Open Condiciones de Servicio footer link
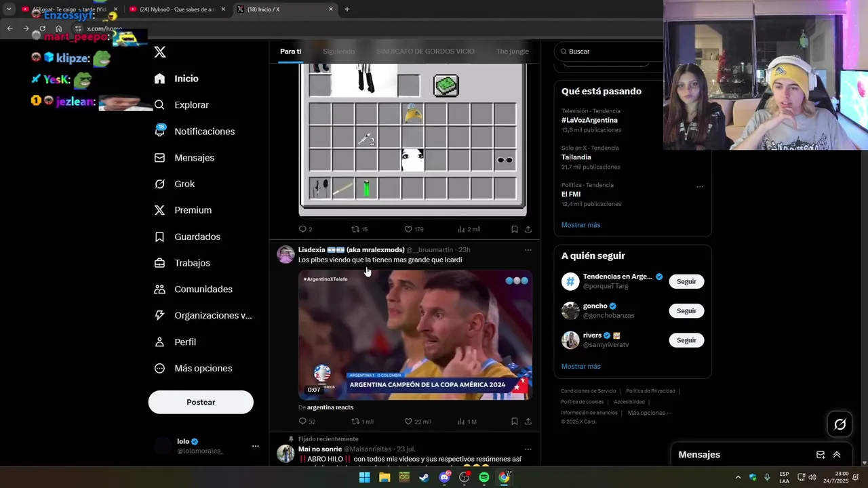The width and height of the screenshot is (868, 488). (588, 391)
